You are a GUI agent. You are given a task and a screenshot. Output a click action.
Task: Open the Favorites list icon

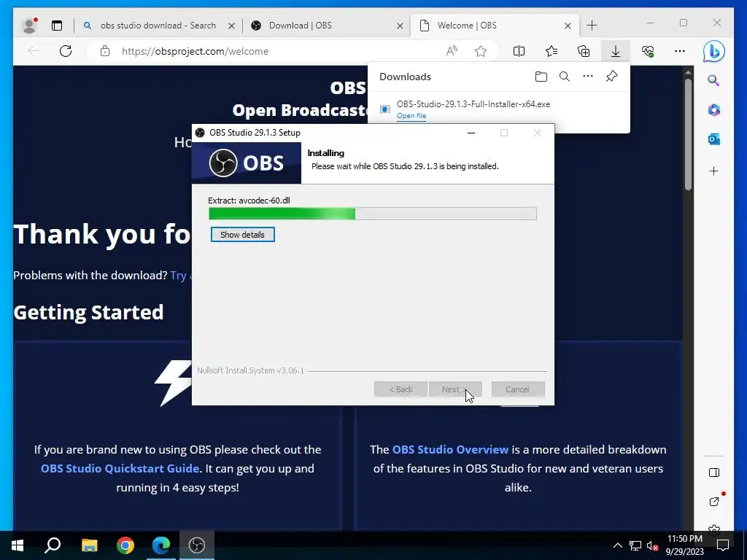pyautogui.click(x=551, y=51)
